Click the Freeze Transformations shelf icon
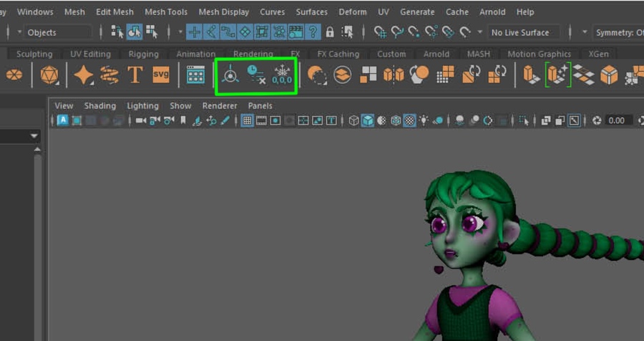Image resolution: width=644 pixels, height=341 pixels. tap(281, 75)
